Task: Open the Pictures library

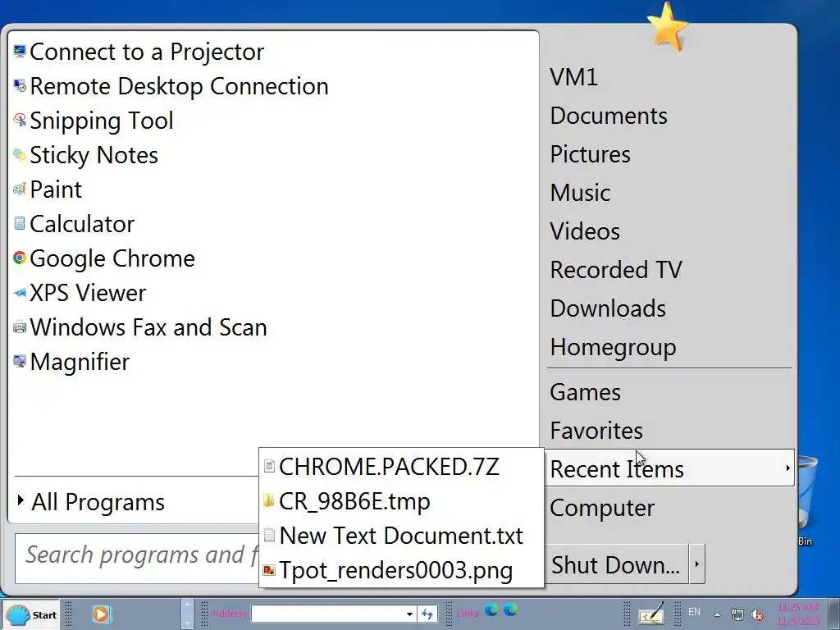Action: (x=590, y=154)
